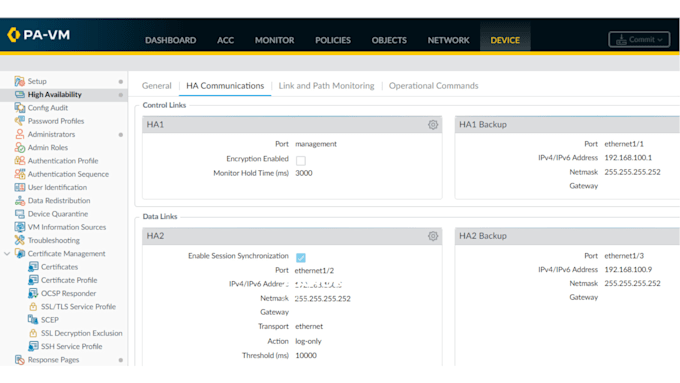
Task: Select the High Availability icon
Action: point(20,94)
